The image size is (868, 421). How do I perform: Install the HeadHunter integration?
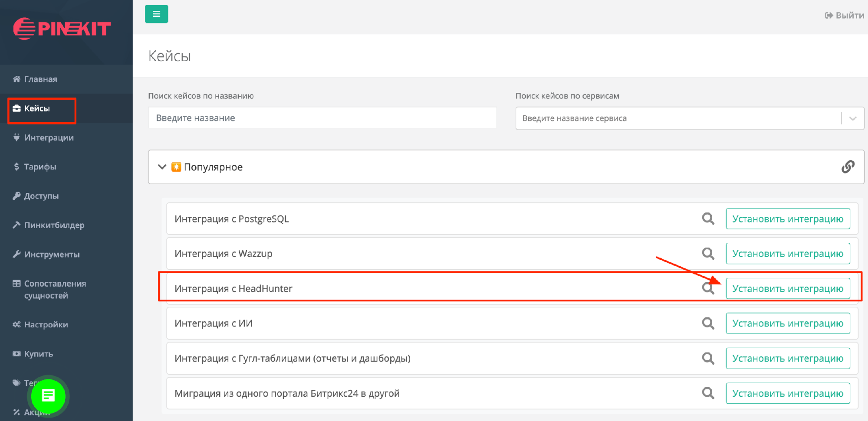pyautogui.click(x=787, y=289)
